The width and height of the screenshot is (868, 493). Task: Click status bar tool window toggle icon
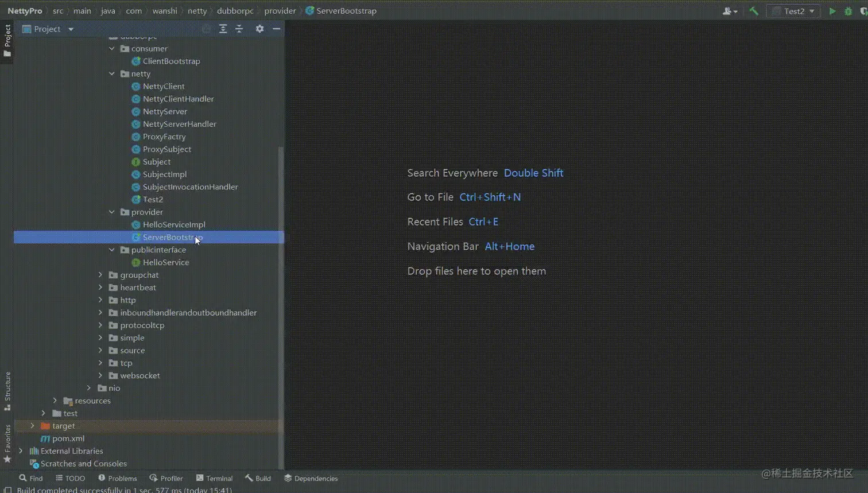7,490
